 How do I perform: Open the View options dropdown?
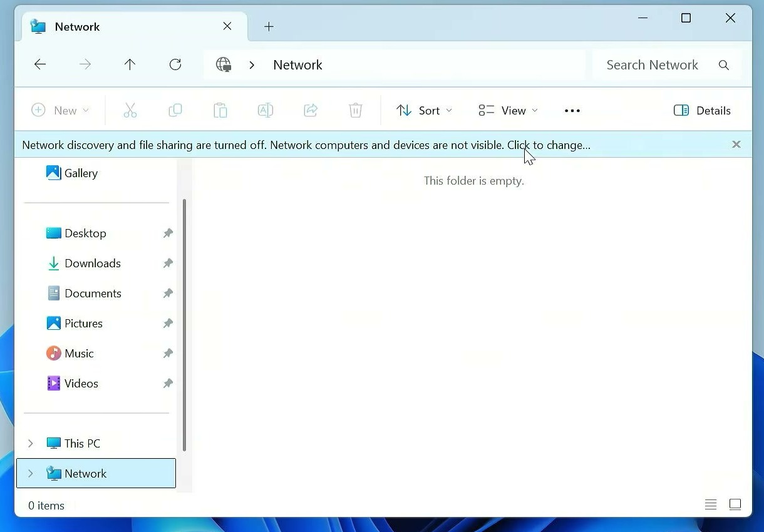pos(508,110)
